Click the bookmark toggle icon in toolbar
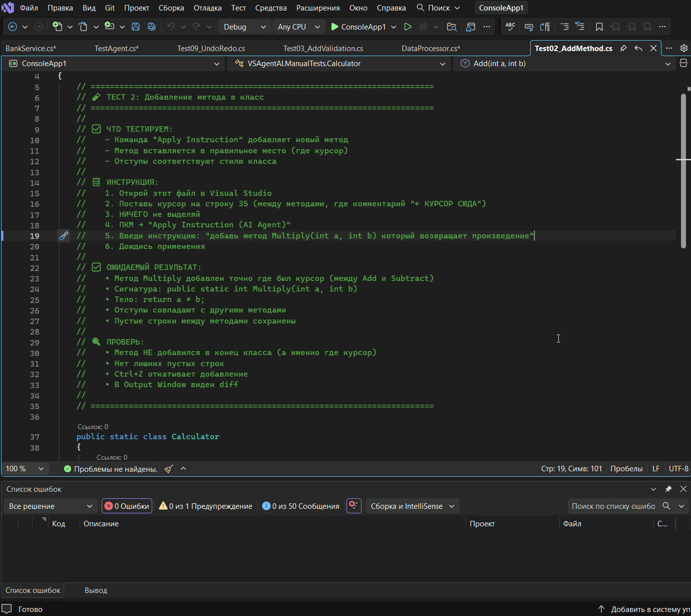691x616 pixels. coord(599,27)
